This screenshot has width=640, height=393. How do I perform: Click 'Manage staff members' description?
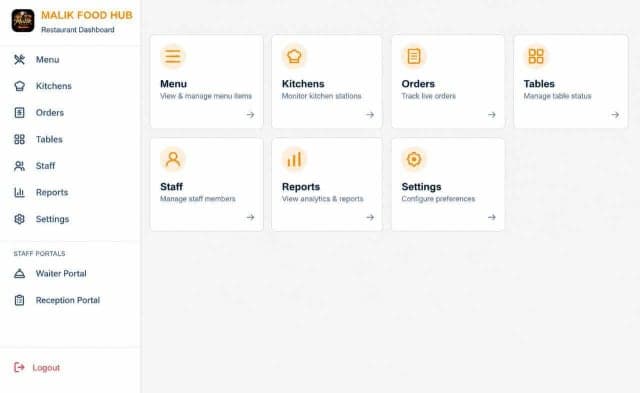pyautogui.click(x=198, y=199)
